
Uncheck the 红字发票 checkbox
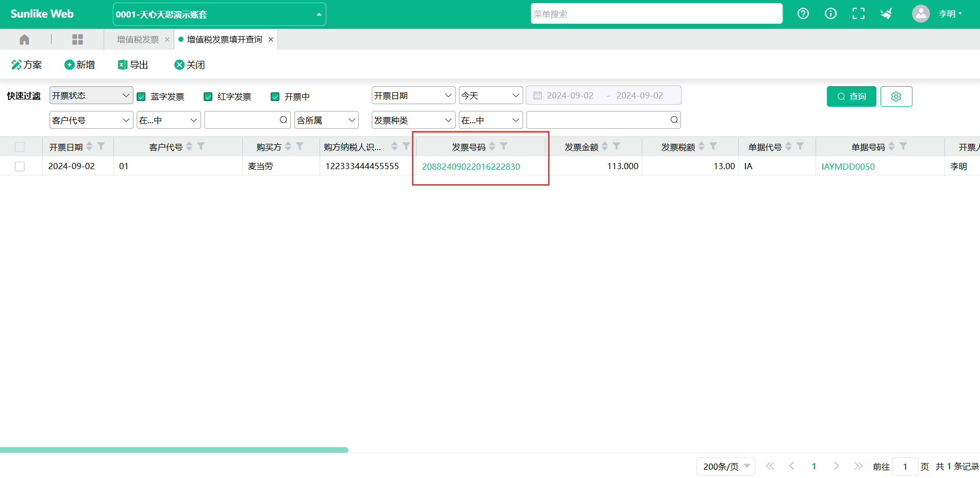(x=208, y=97)
